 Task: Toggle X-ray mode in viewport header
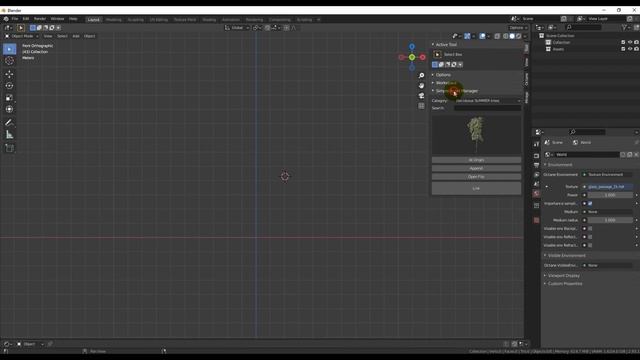497,36
